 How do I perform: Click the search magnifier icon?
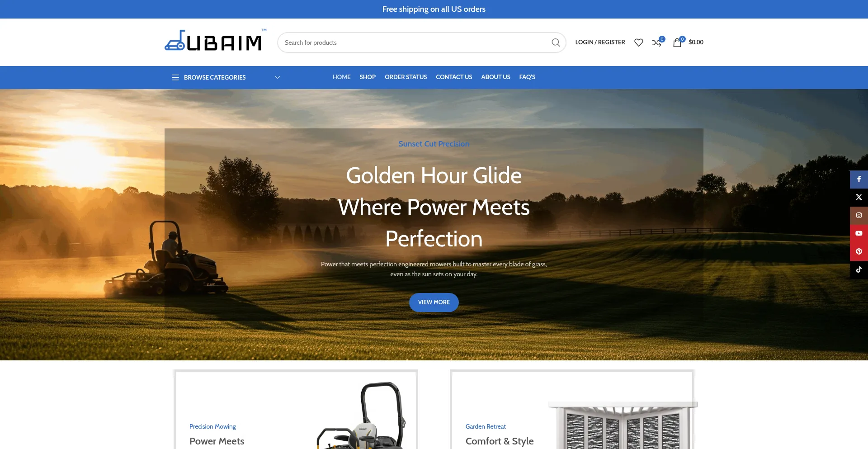(x=556, y=43)
